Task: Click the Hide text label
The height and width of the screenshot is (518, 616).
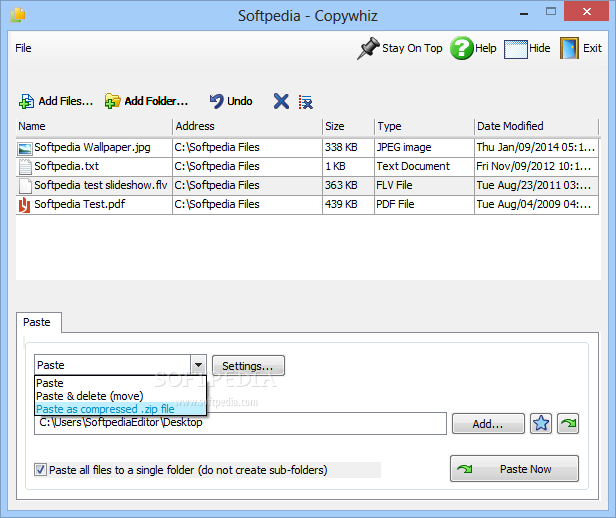Action: tap(539, 48)
